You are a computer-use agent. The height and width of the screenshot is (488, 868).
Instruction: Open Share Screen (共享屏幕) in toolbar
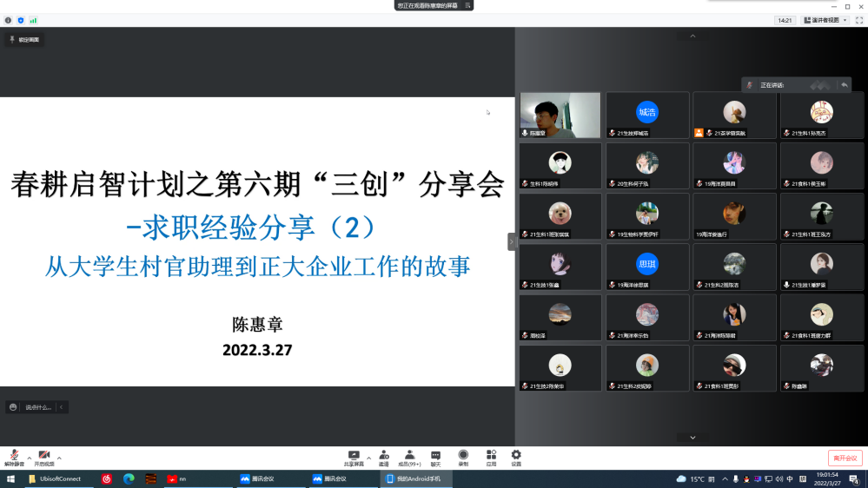[x=354, y=456]
